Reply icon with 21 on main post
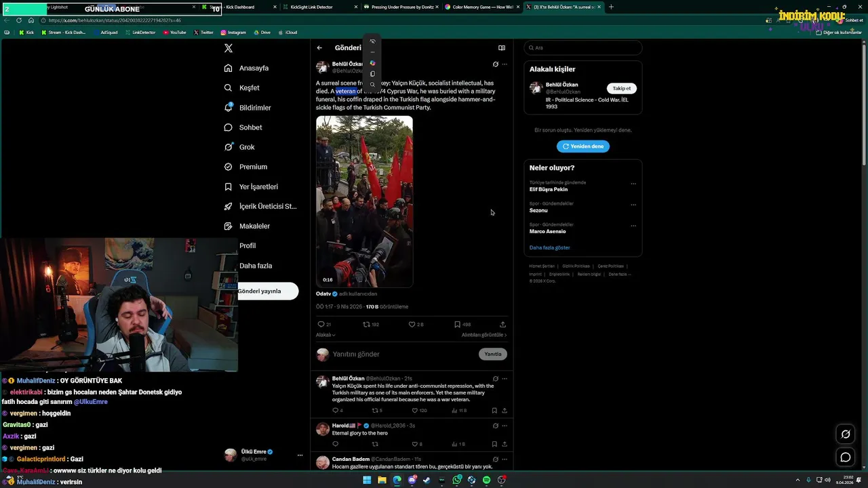Screen dimensions: 868x488 click(x=324, y=325)
